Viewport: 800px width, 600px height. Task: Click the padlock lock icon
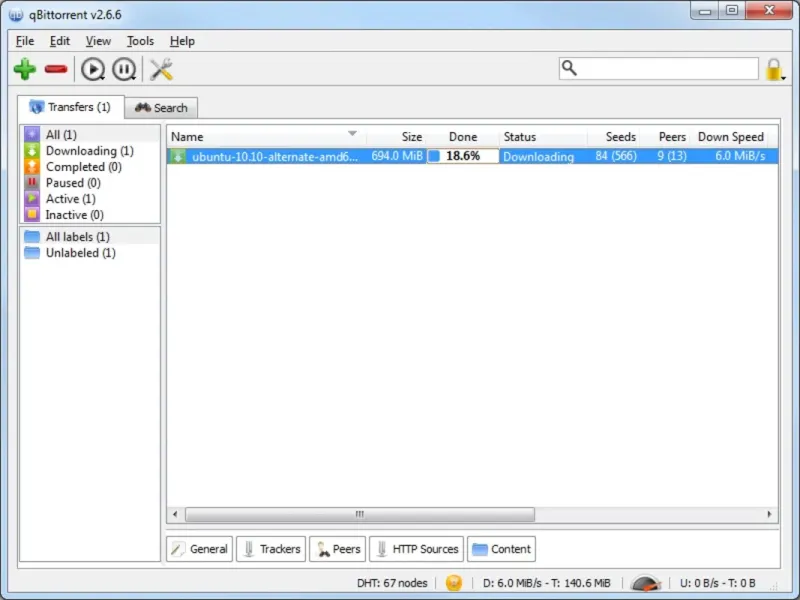774,69
